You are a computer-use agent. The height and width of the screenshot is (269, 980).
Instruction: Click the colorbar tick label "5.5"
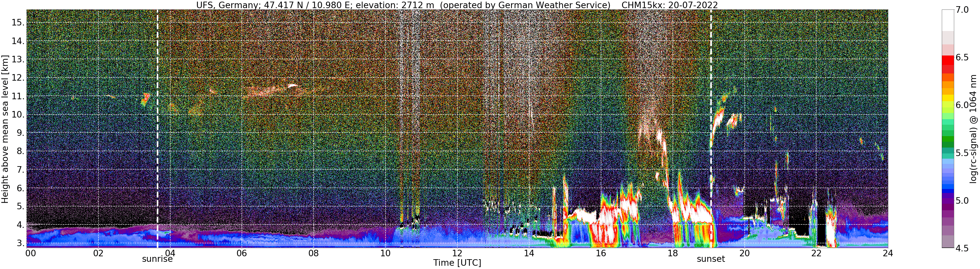[962, 152]
